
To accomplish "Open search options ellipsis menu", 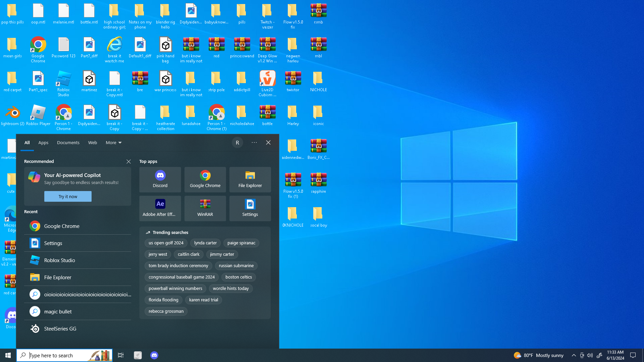I will tap(254, 142).
